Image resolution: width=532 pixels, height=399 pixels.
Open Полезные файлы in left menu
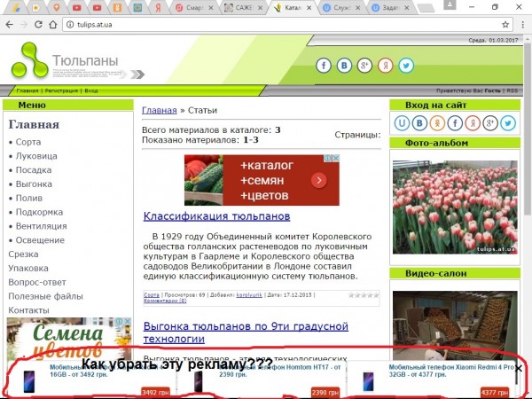tap(46, 296)
